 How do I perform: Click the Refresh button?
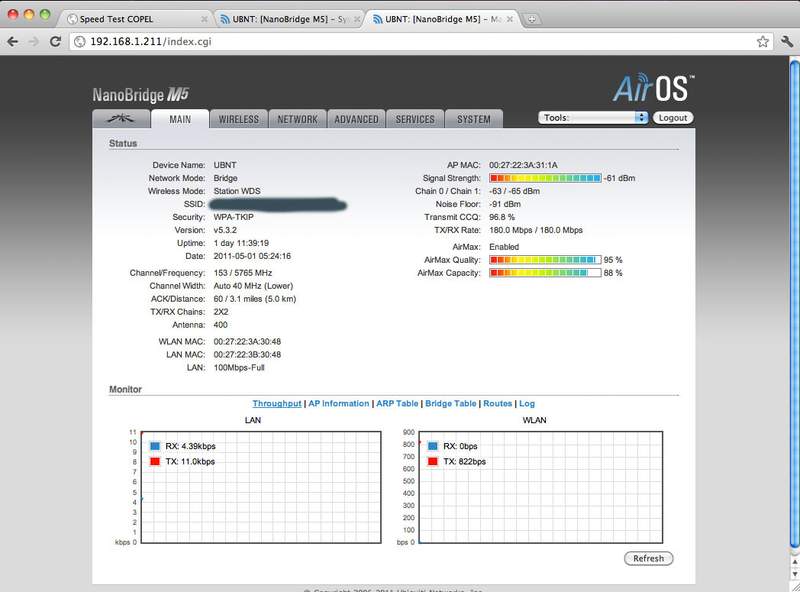pyautogui.click(x=648, y=558)
